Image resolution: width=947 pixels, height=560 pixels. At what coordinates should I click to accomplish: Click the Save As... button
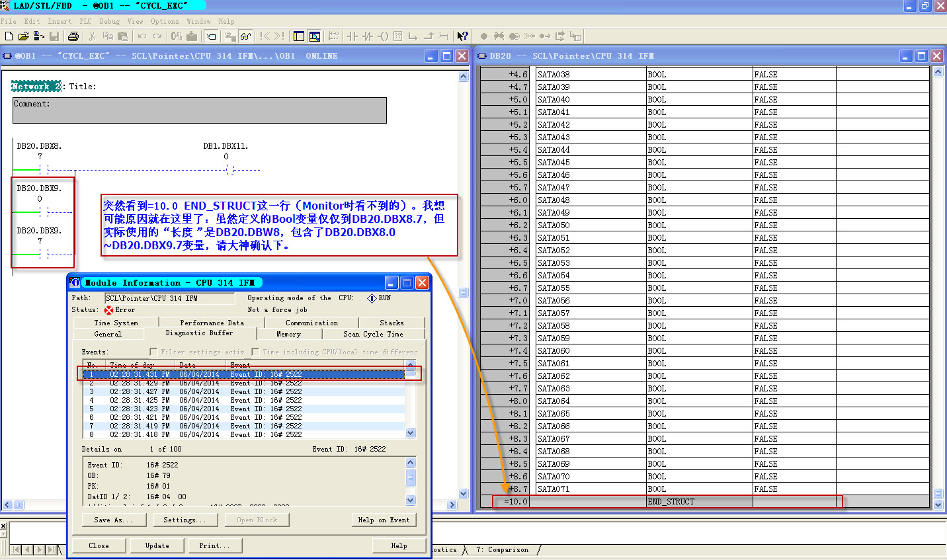(x=113, y=520)
